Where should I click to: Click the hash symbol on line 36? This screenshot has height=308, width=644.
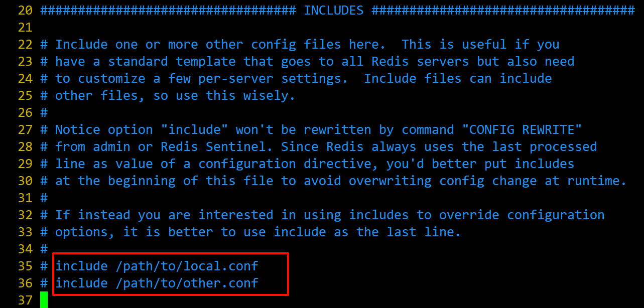pos(44,283)
